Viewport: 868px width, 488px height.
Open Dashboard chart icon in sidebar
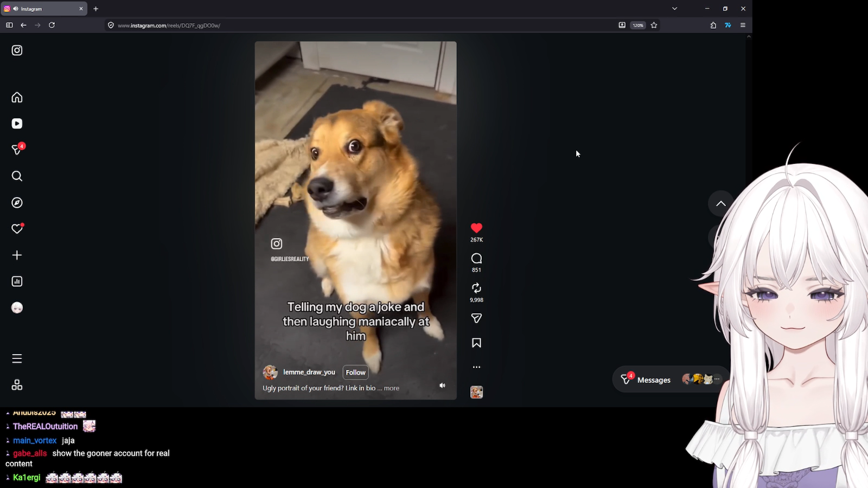17,281
